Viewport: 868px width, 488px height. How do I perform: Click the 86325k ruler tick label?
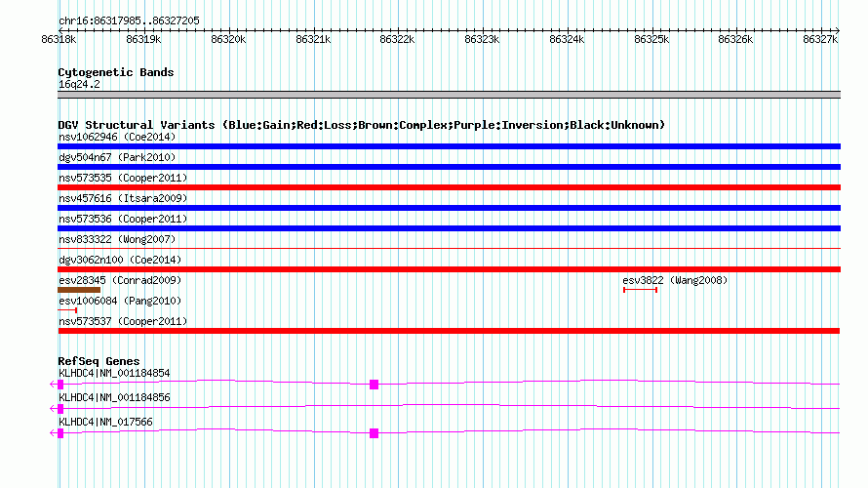651,39
